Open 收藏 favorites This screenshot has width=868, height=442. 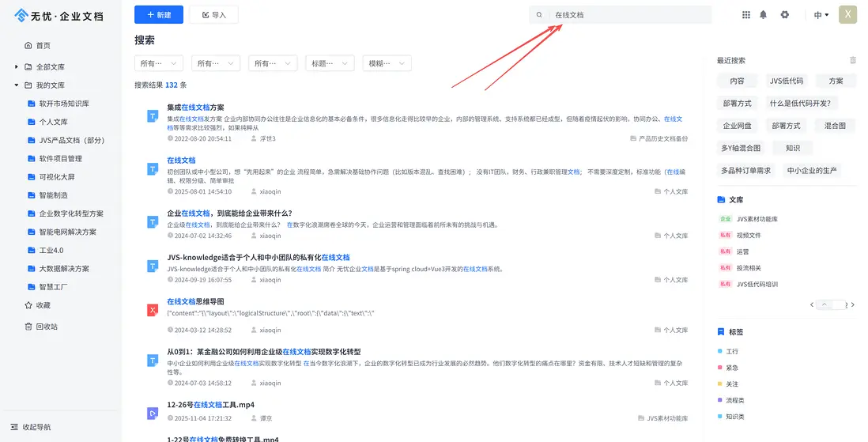click(x=38, y=305)
